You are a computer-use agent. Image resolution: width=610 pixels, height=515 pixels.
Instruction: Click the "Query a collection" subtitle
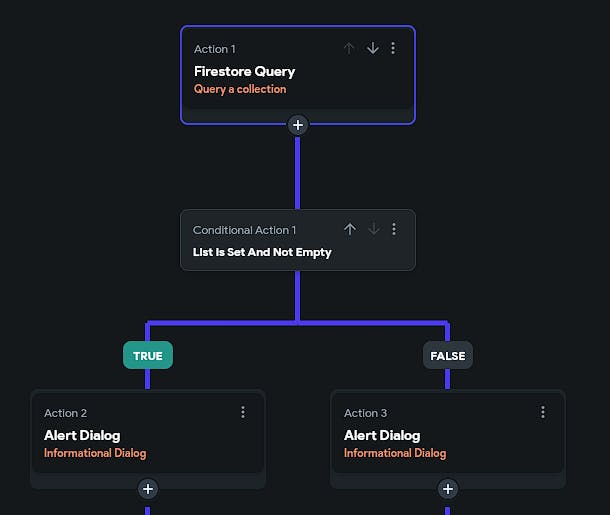click(x=240, y=89)
